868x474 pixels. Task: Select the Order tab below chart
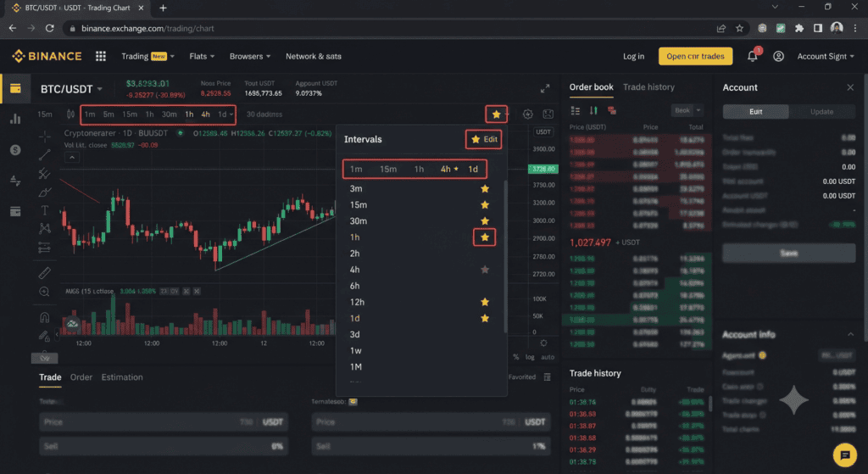(81, 377)
